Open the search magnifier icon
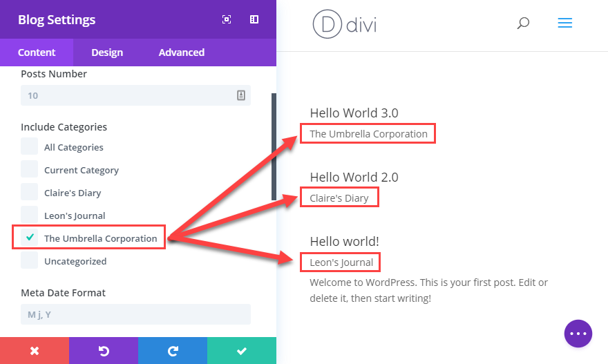This screenshot has height=364, width=608. coord(523,23)
